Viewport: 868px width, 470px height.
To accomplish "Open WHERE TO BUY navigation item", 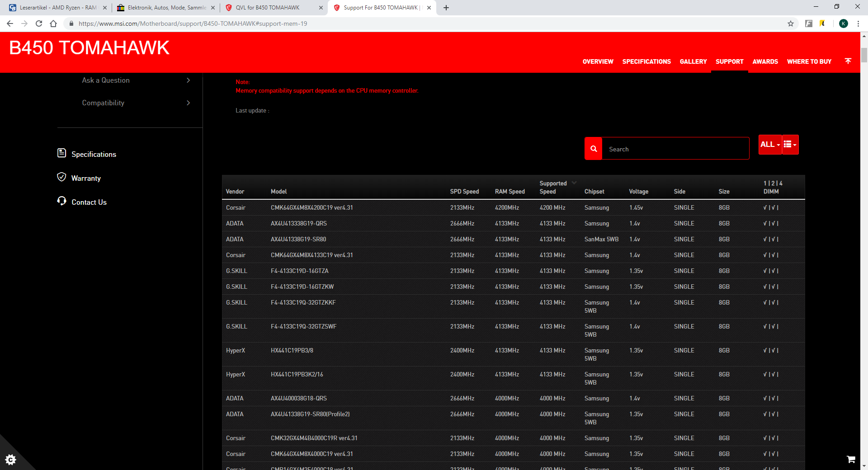I will coord(809,61).
